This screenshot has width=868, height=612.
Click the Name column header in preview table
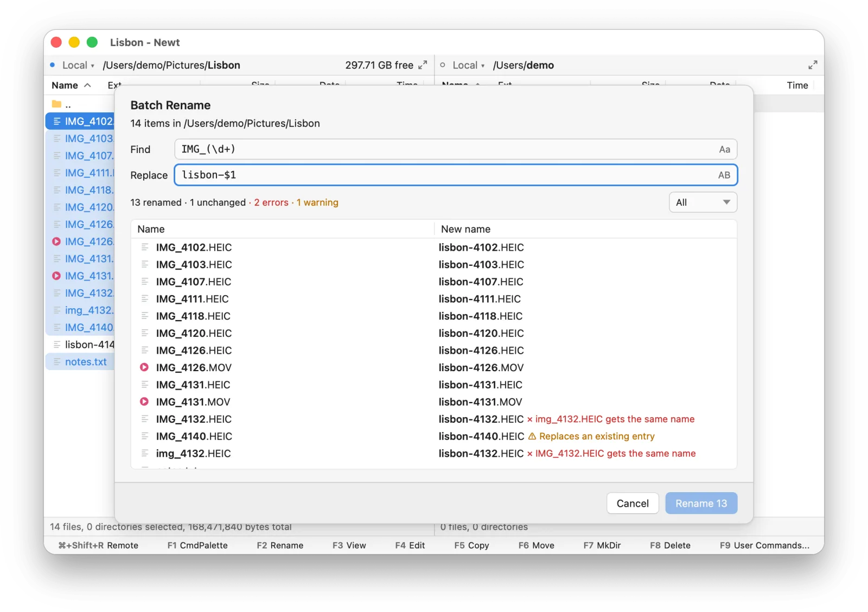pyautogui.click(x=151, y=229)
